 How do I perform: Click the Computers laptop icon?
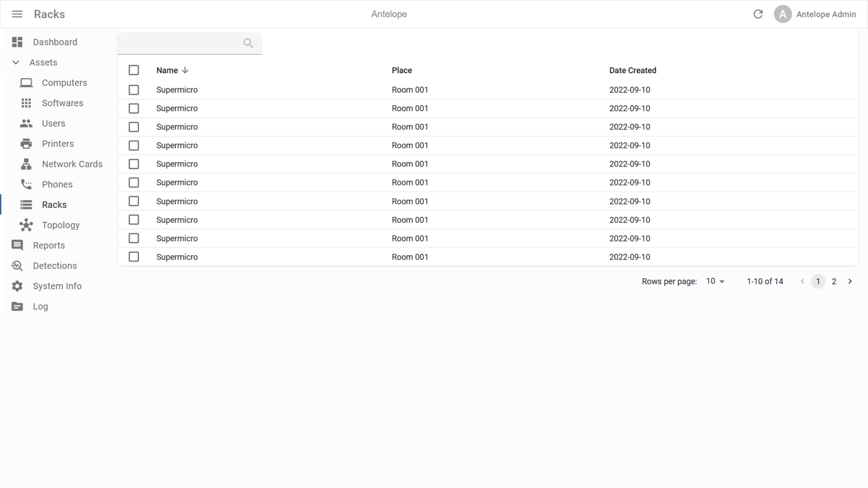[x=26, y=82]
